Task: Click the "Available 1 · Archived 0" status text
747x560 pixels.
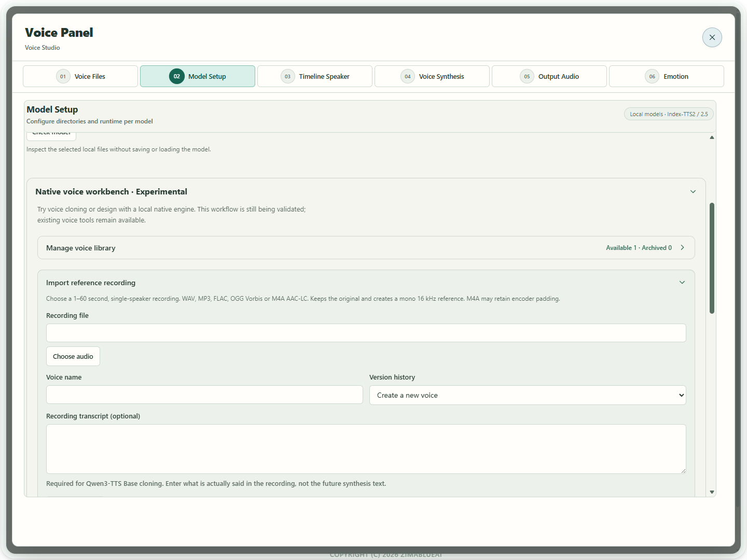Action: 639,248
